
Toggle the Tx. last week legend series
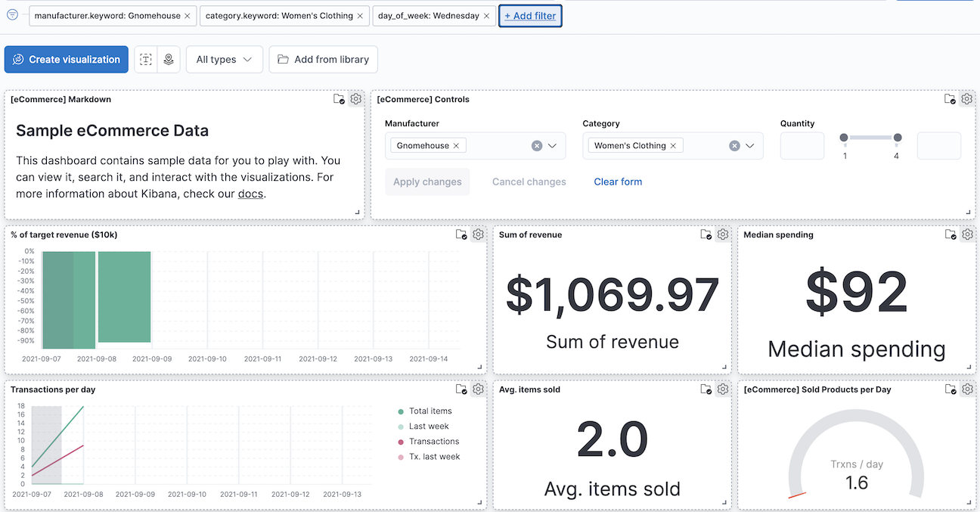click(x=433, y=456)
